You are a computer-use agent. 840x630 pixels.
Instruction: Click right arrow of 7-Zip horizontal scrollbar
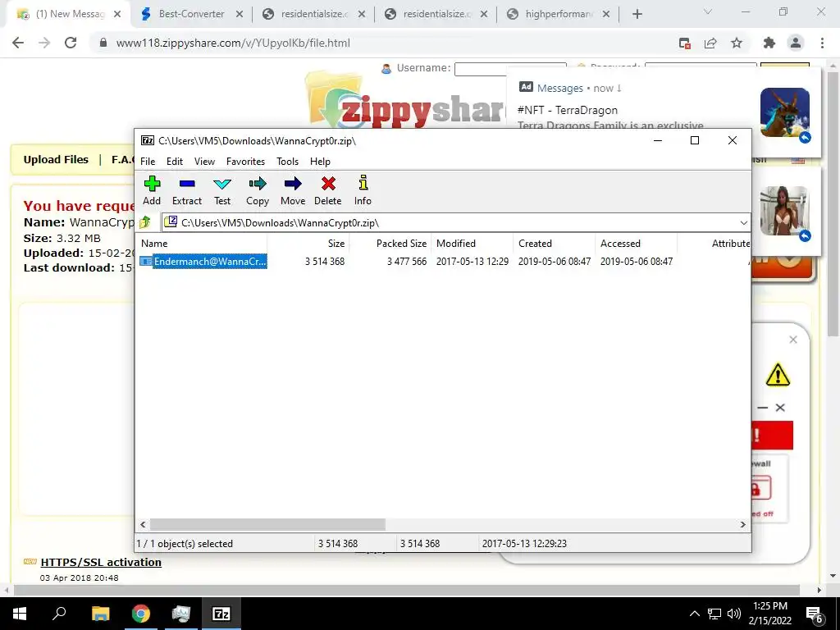(x=742, y=524)
